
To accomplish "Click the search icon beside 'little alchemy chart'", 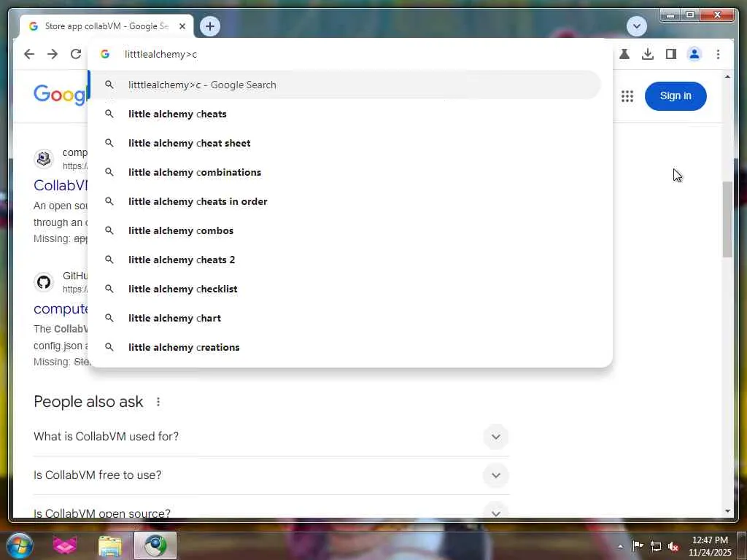I will tap(109, 318).
